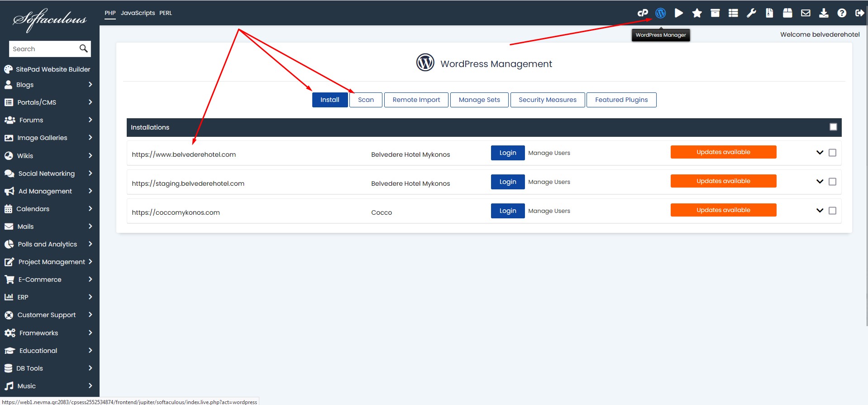
Task: Expand details for staging.belvederehotel.com row
Action: click(x=820, y=182)
